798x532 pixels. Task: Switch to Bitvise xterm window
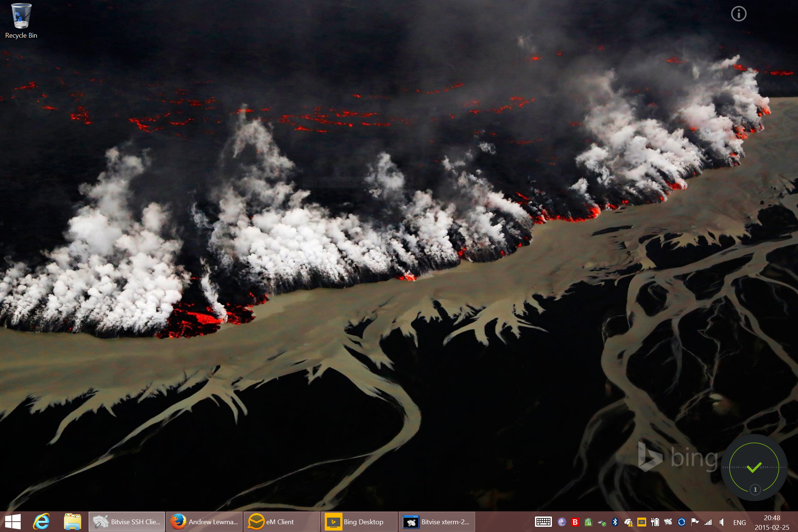[x=437, y=522]
